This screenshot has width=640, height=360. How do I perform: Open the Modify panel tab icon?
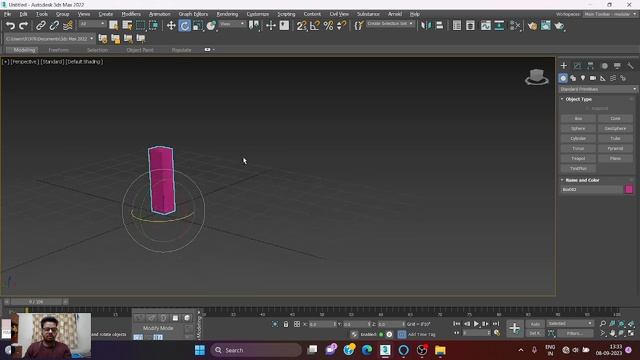point(577,66)
